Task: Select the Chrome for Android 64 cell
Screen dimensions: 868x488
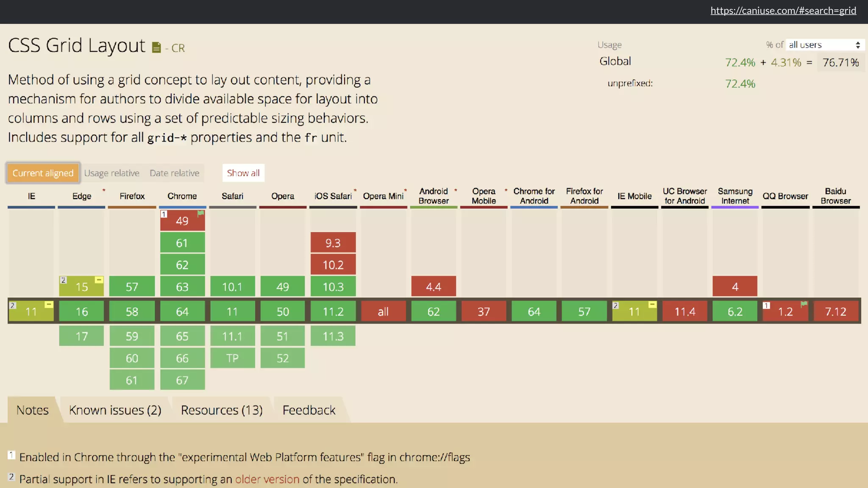Action: (x=534, y=311)
